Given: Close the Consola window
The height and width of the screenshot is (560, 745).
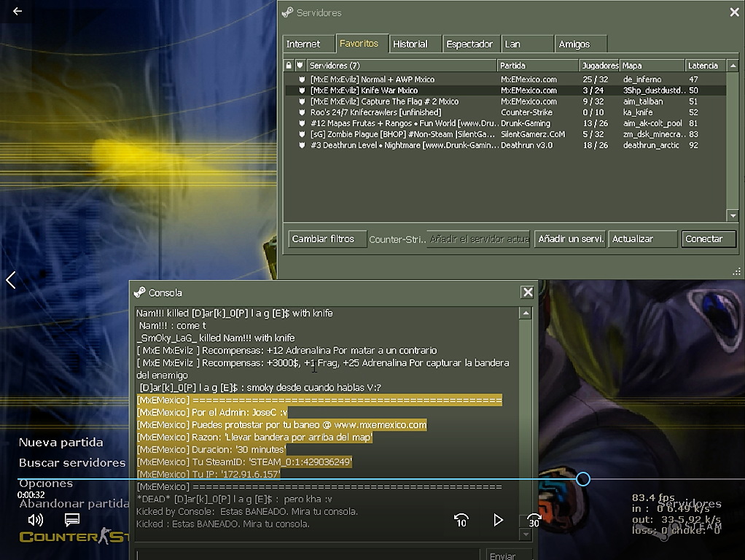Looking at the screenshot, I should click(x=527, y=292).
